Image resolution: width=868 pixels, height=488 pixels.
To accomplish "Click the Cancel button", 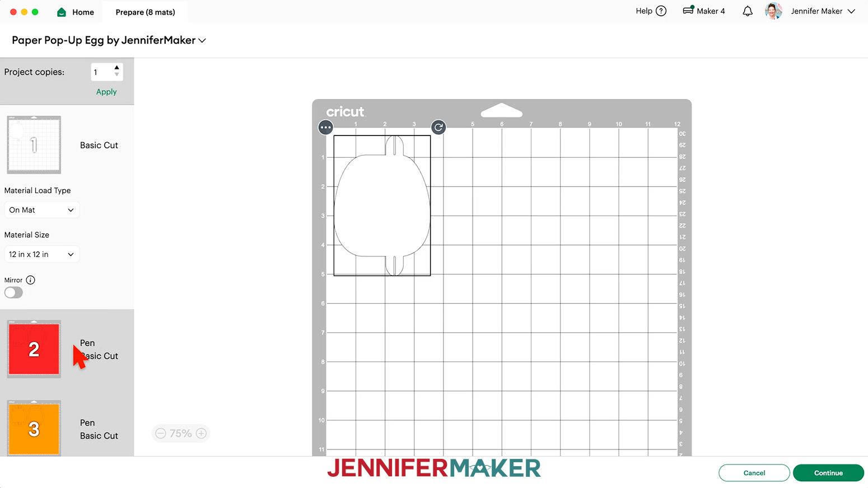I will pyautogui.click(x=754, y=473).
